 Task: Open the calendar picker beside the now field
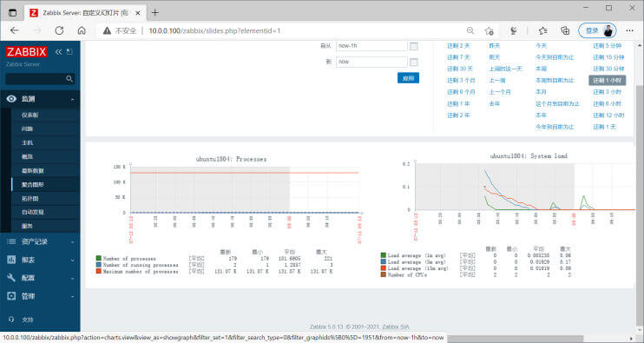click(x=414, y=62)
